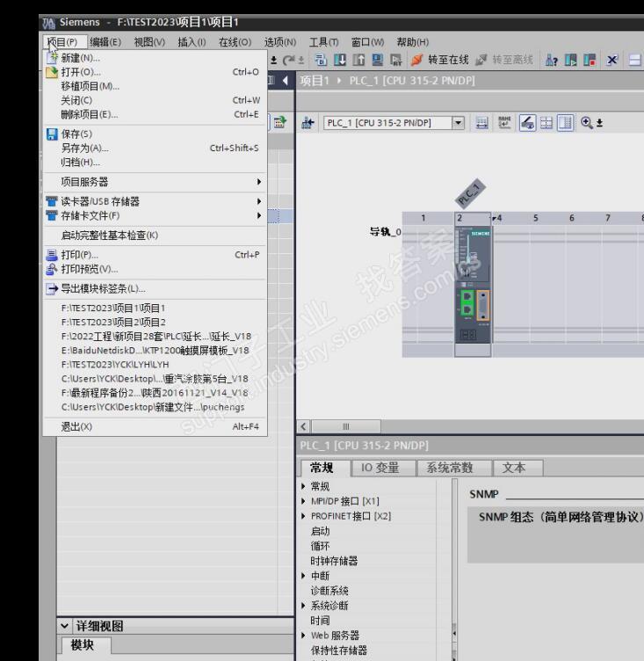Open the zoom level dropdown arrow
Image resolution: width=644 pixels, height=661 pixels.
pyautogui.click(x=599, y=123)
